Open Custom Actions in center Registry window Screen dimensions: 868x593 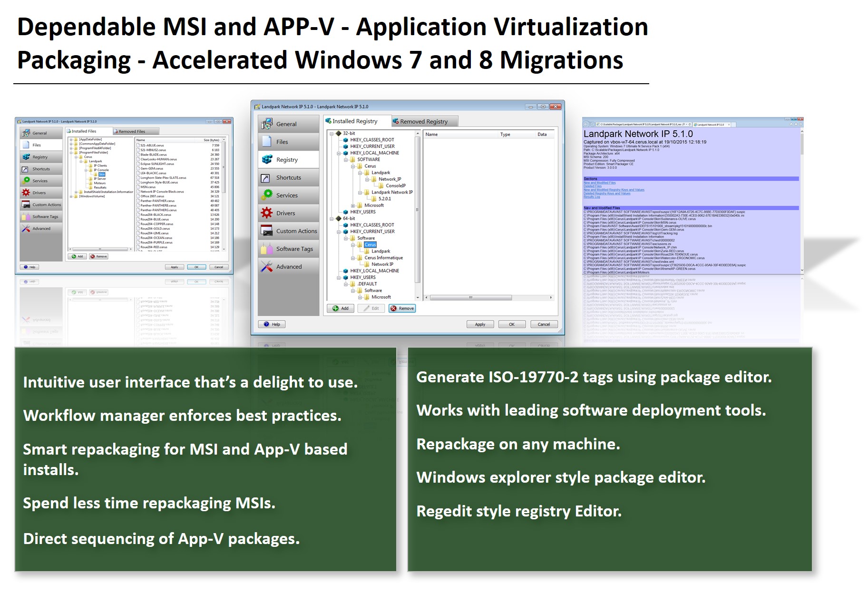pyautogui.click(x=288, y=231)
